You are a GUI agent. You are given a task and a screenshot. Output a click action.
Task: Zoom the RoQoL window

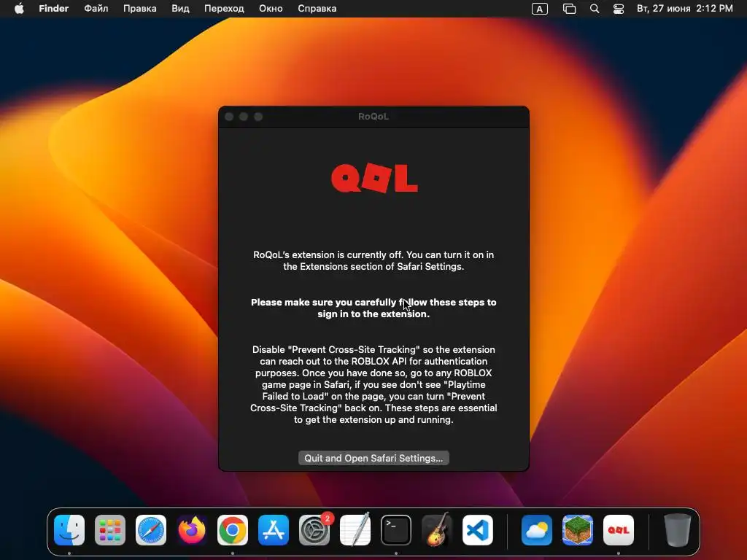pos(258,117)
